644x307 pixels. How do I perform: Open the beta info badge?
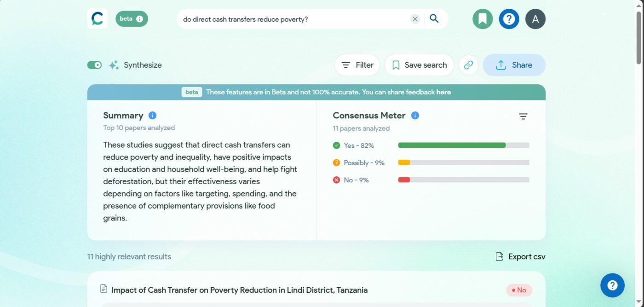tap(132, 19)
